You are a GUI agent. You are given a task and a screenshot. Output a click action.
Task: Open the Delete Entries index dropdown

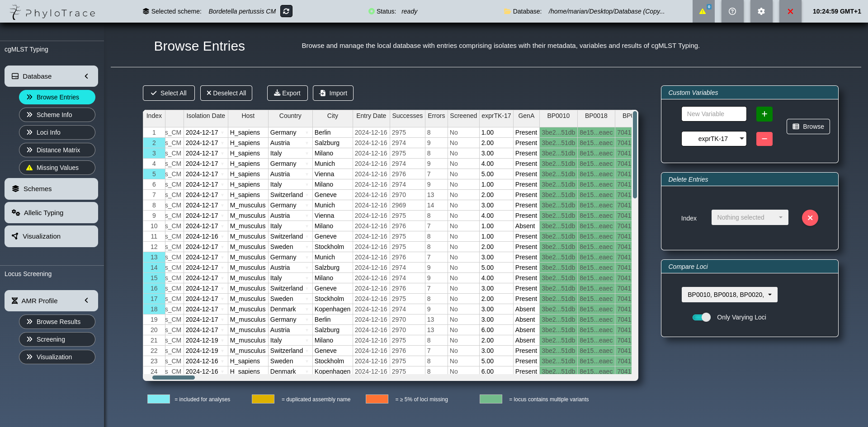click(749, 217)
